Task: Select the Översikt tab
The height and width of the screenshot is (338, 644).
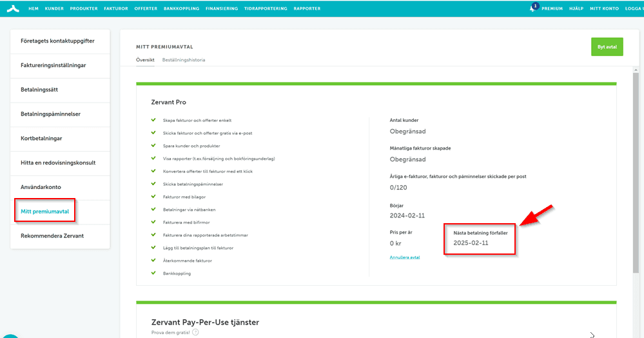Action: [x=145, y=59]
